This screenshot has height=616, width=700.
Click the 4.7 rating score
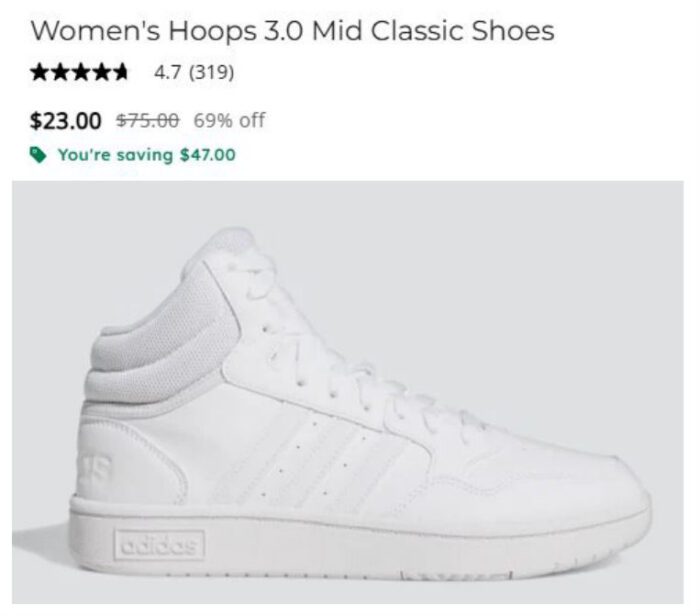pyautogui.click(x=166, y=73)
